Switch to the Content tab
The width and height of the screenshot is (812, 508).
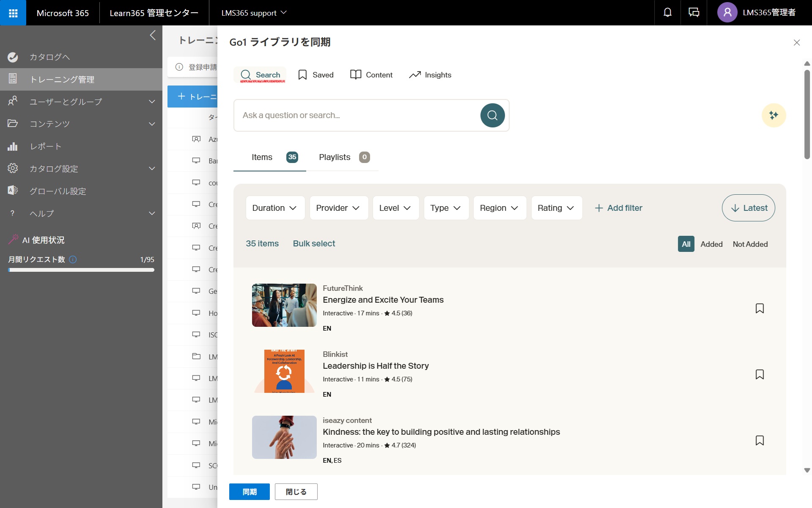click(371, 75)
